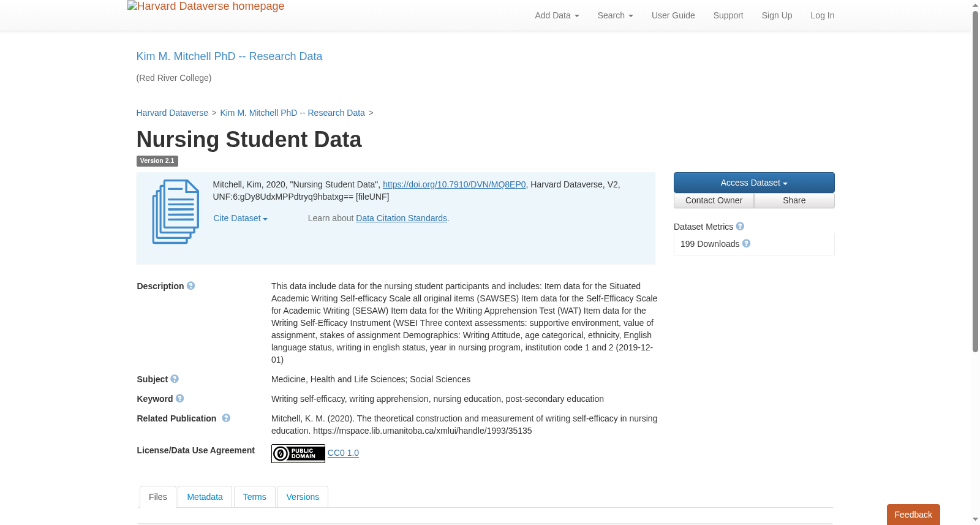Screen dimensions: 980x525
Task: Click the help icon next to Description
Action: click(191, 285)
